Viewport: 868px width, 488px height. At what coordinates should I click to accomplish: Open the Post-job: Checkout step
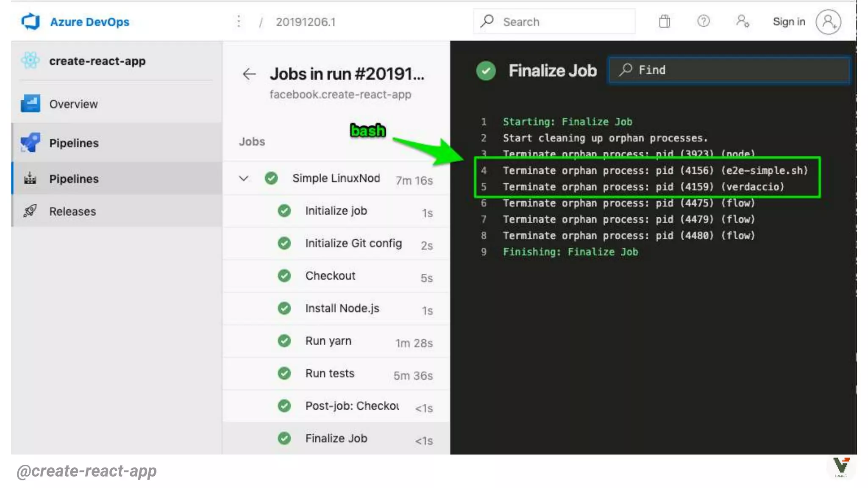tap(336, 406)
